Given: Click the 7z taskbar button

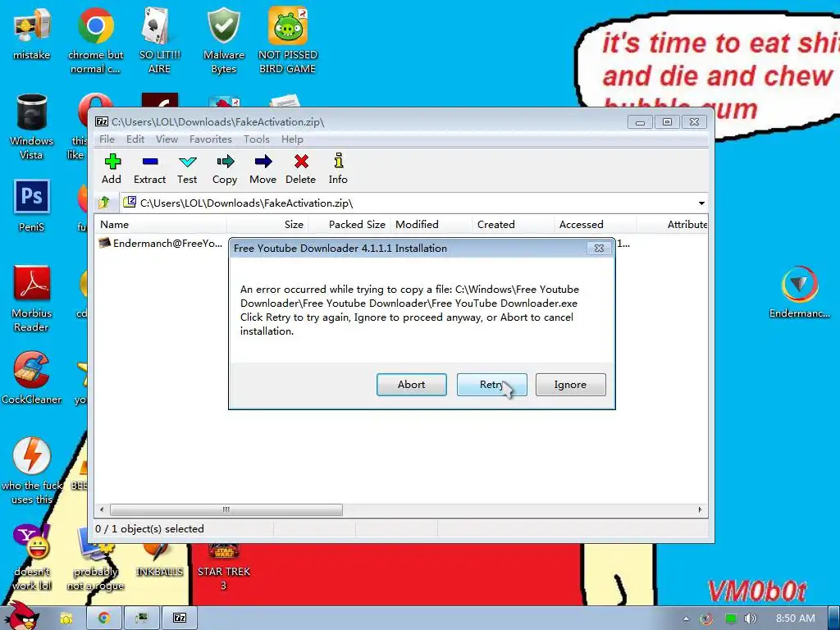Looking at the screenshot, I should 180,618.
